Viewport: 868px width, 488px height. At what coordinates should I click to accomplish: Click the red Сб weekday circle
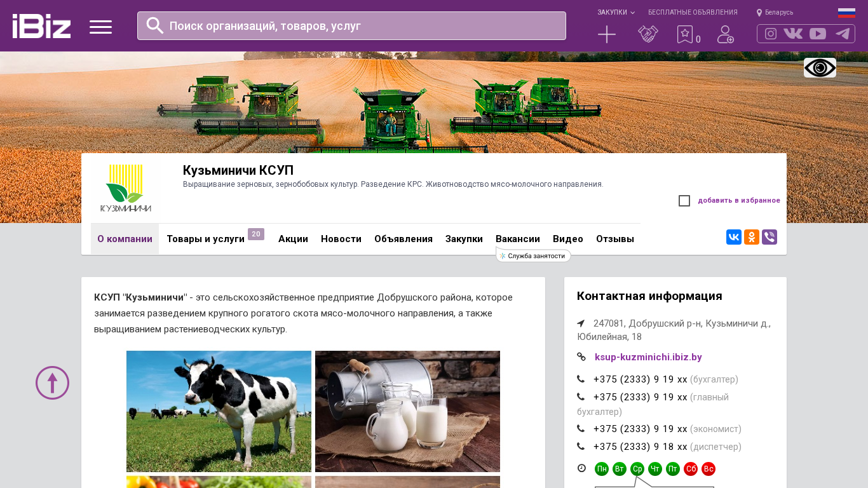691,469
